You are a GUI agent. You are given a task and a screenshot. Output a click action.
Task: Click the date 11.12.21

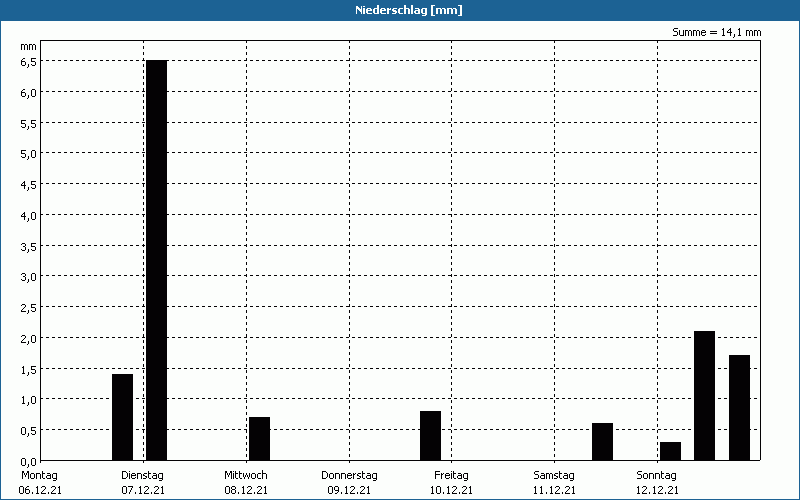pyautogui.click(x=555, y=491)
